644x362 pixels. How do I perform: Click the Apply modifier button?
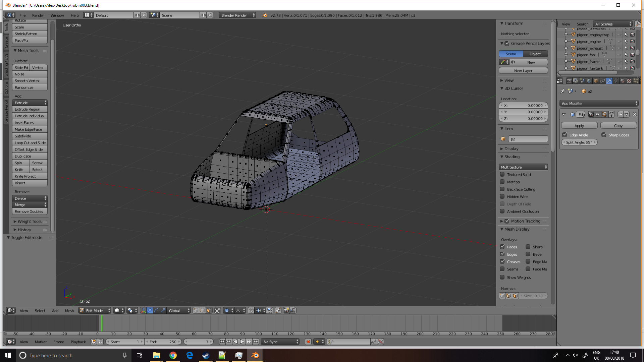[579, 126]
